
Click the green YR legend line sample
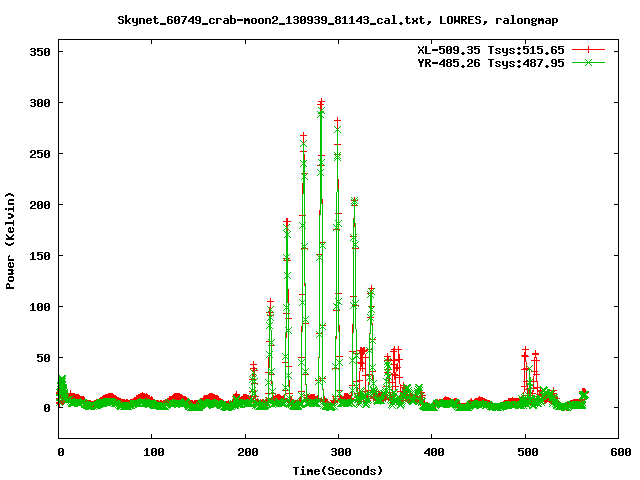click(x=588, y=62)
